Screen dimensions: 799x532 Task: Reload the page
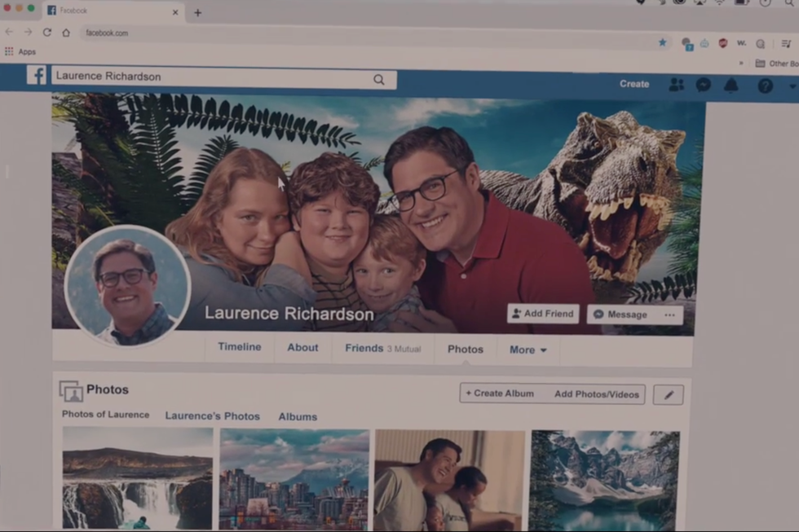47,32
